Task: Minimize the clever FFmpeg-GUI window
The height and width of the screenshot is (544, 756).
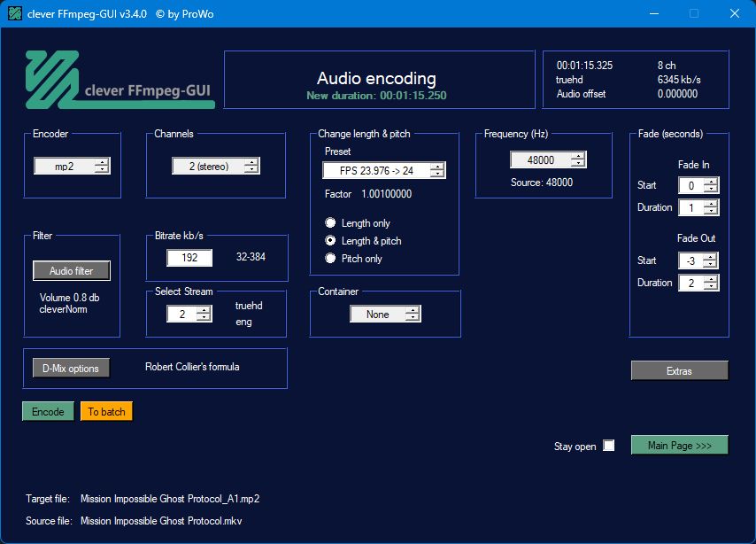Action: pos(654,13)
